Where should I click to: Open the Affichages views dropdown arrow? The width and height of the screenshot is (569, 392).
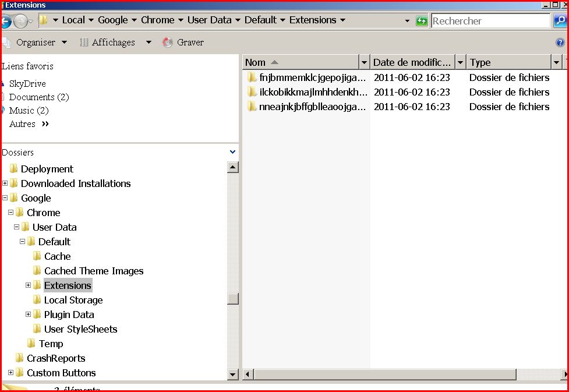[x=149, y=43]
